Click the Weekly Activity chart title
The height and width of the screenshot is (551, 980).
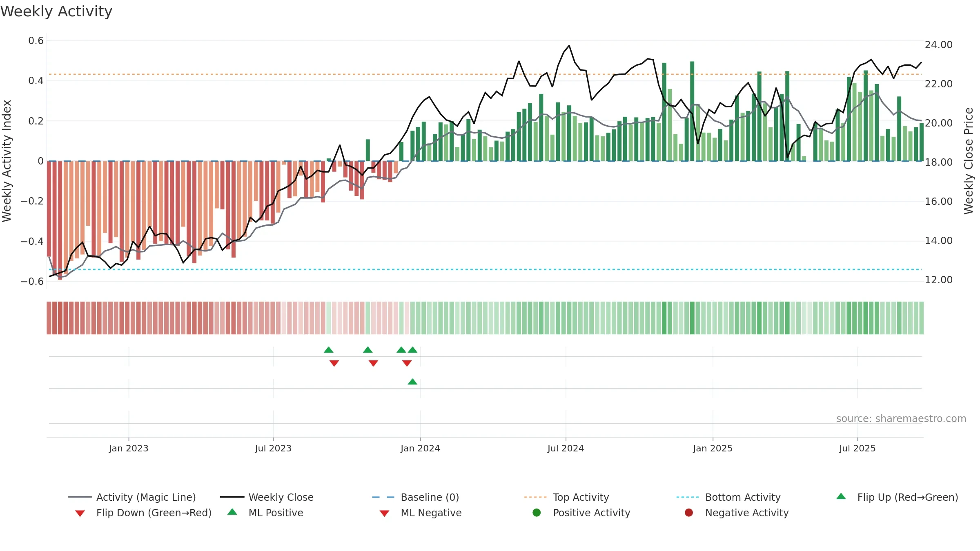[56, 11]
